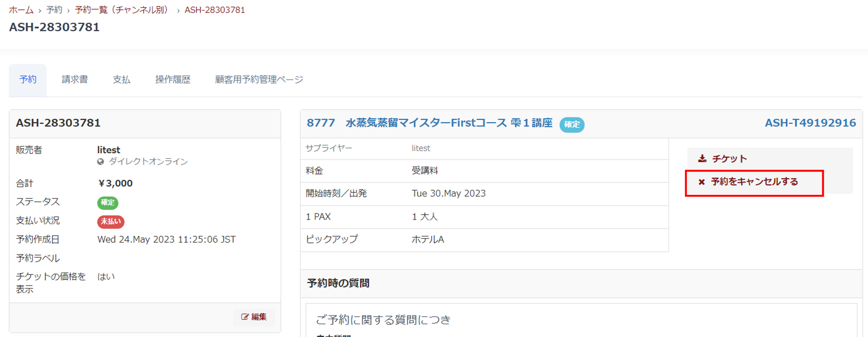Open the 8777 水蒸気蒸留マイスター product link
This screenshot has width=868, height=337.
coord(429,123)
